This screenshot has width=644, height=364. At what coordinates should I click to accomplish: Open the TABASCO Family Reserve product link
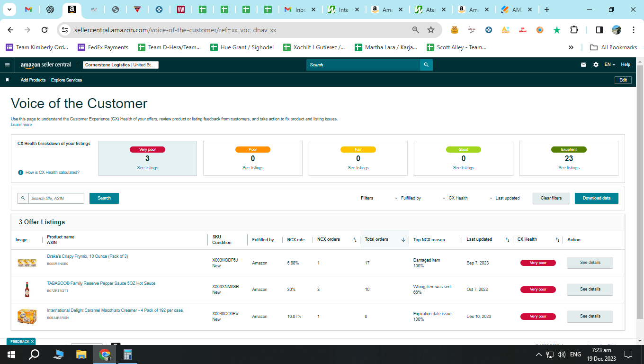pos(101,283)
